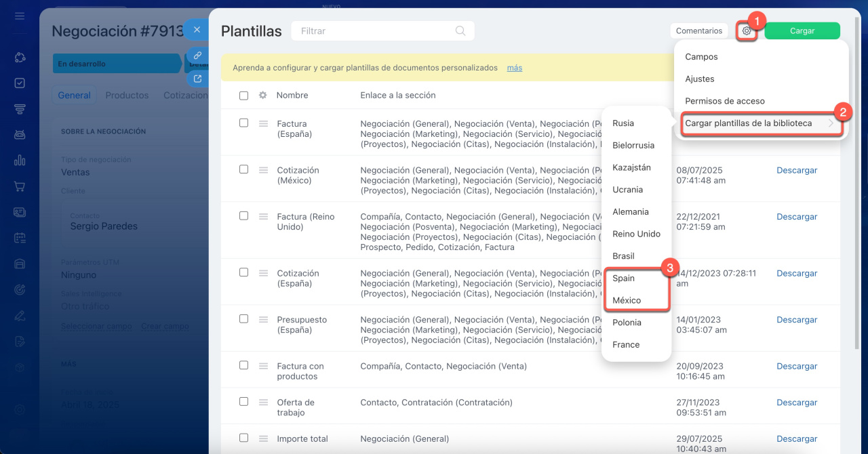
Task: Check the box for Cotización (México)
Action: (243, 169)
